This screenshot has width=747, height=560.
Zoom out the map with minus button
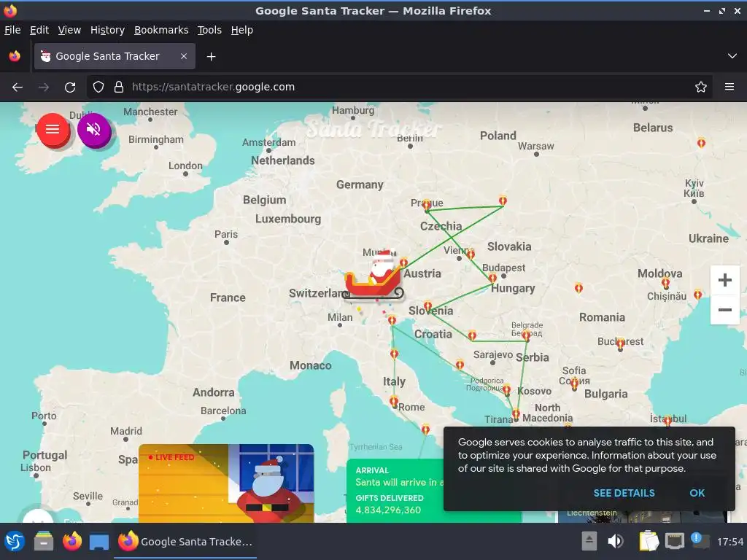pos(724,309)
